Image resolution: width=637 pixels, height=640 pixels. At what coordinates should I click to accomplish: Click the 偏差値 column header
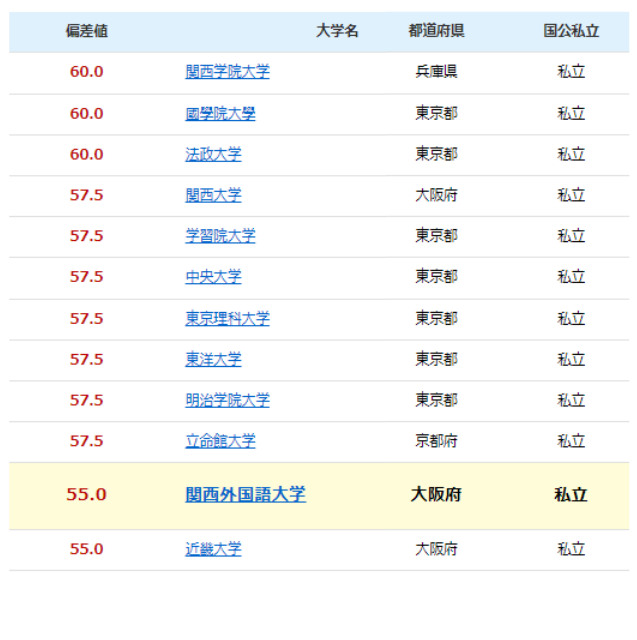coord(87,31)
